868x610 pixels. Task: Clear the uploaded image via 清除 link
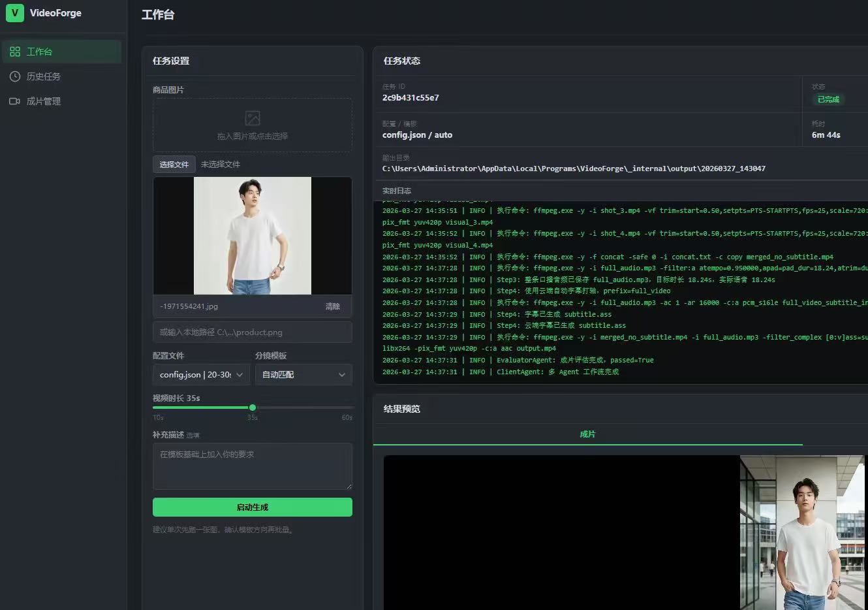pyautogui.click(x=333, y=306)
